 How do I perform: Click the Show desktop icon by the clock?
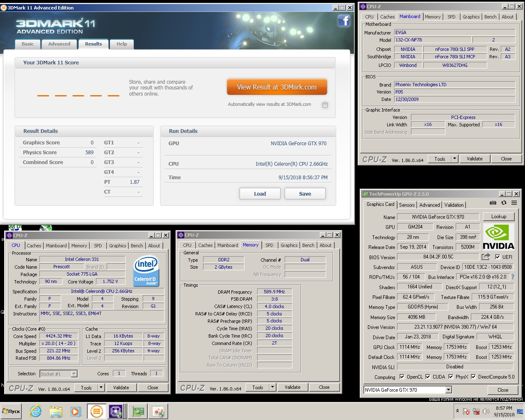click(520, 411)
